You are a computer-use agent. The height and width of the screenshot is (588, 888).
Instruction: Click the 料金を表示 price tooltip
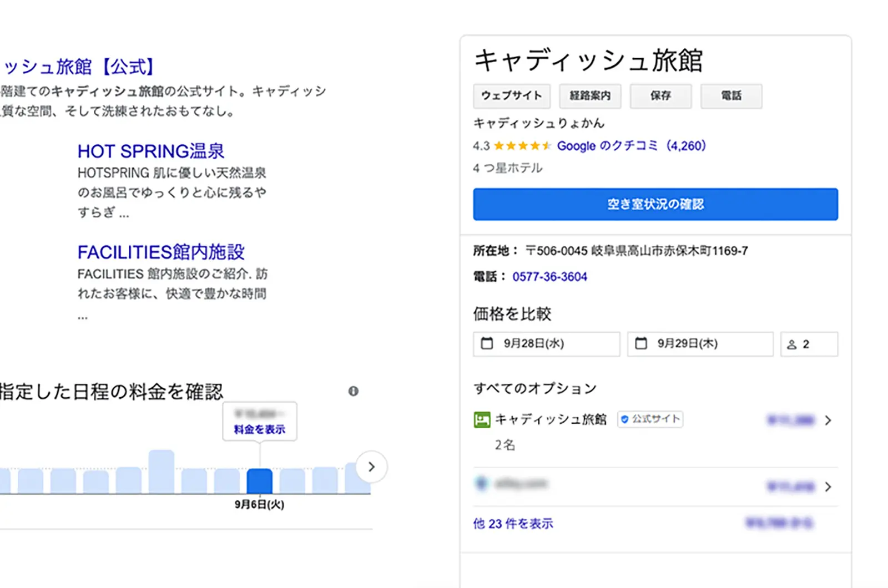pyautogui.click(x=259, y=429)
